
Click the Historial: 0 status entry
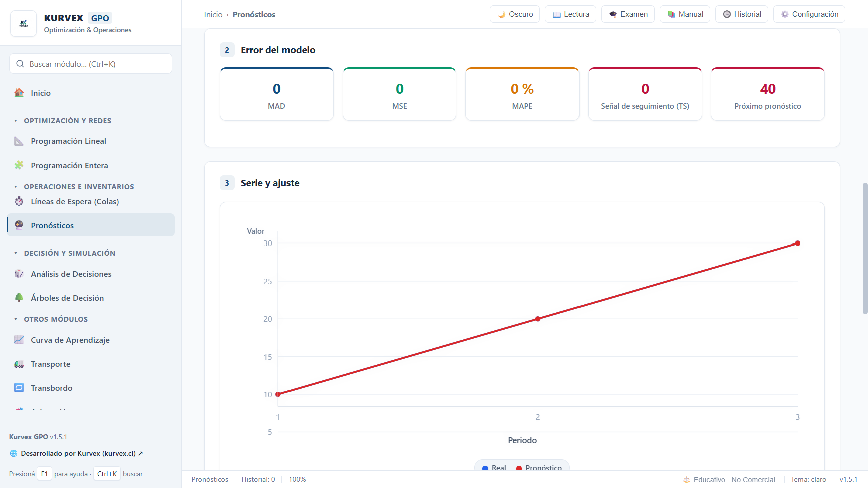258,479
